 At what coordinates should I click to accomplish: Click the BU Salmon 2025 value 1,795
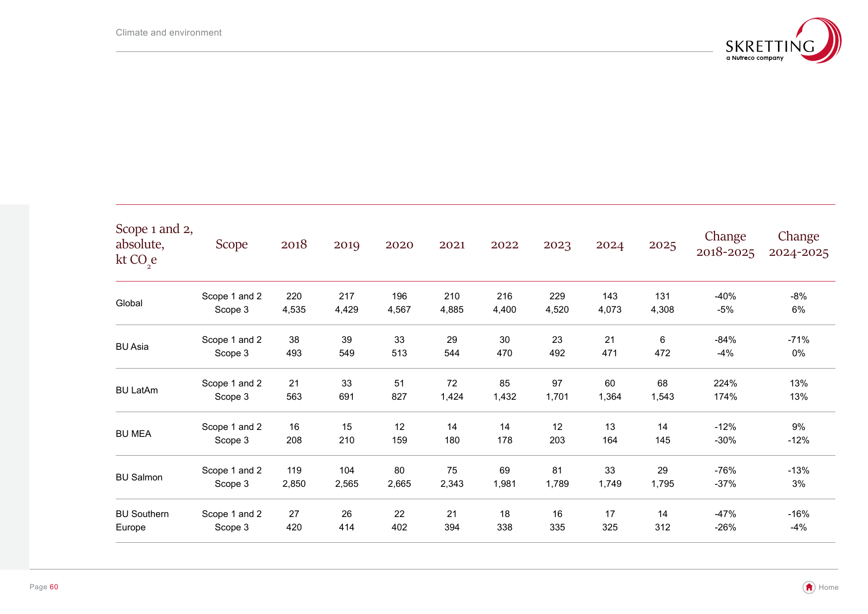click(x=663, y=484)
